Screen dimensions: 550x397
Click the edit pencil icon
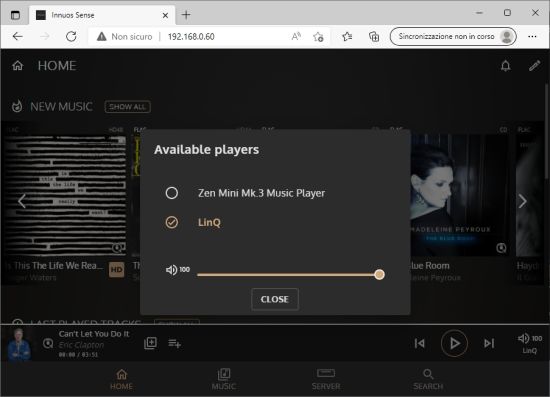[x=534, y=66]
